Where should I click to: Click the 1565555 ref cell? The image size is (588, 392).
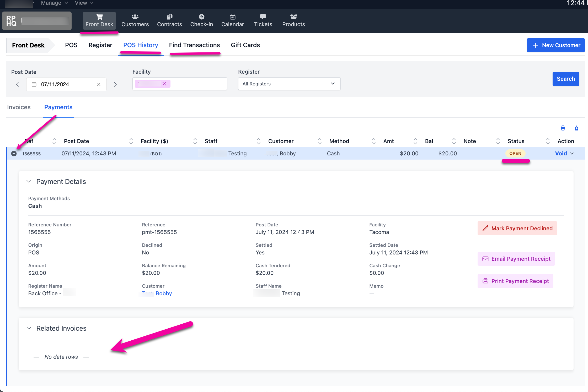click(x=31, y=154)
